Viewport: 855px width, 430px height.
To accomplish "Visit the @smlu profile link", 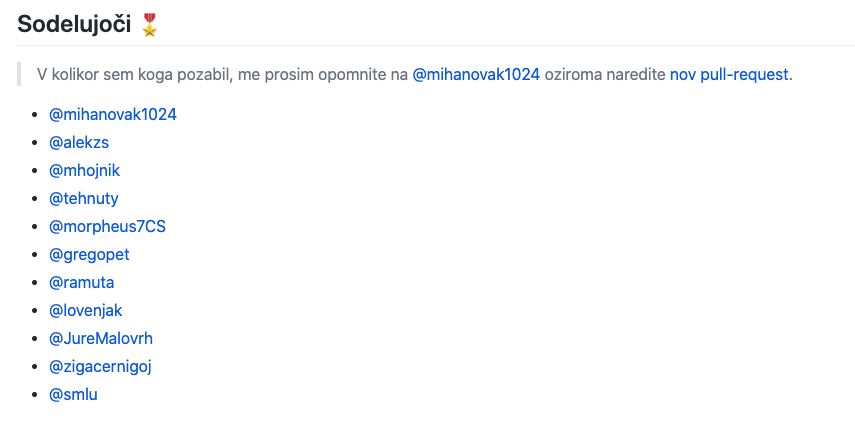I will (x=74, y=395).
